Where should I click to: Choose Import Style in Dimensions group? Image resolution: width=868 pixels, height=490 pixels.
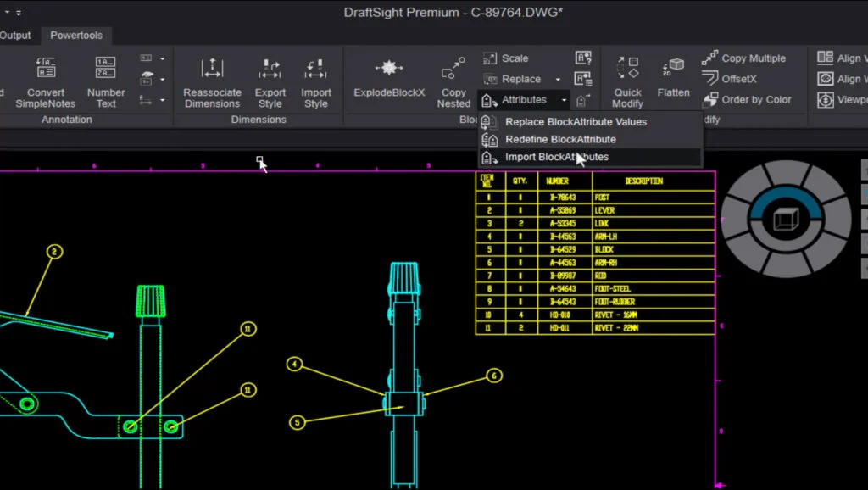[316, 82]
